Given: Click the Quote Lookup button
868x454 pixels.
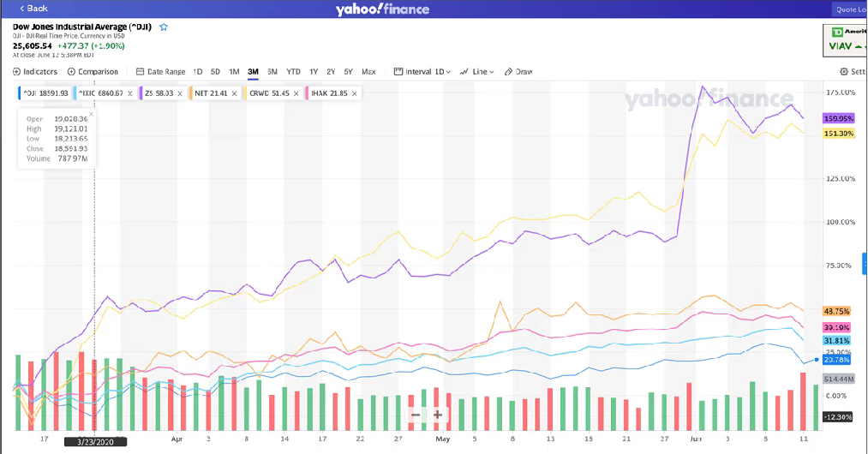Looking at the screenshot, I should click(x=850, y=9).
